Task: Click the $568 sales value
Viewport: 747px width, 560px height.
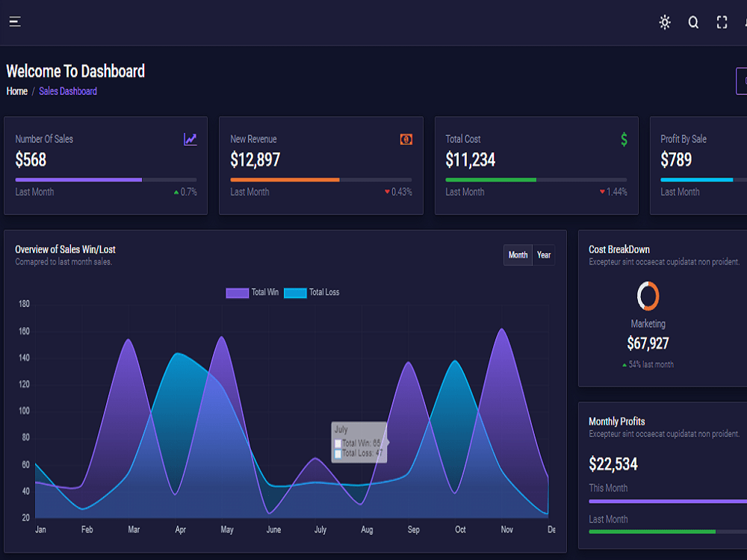Action: coord(31,160)
